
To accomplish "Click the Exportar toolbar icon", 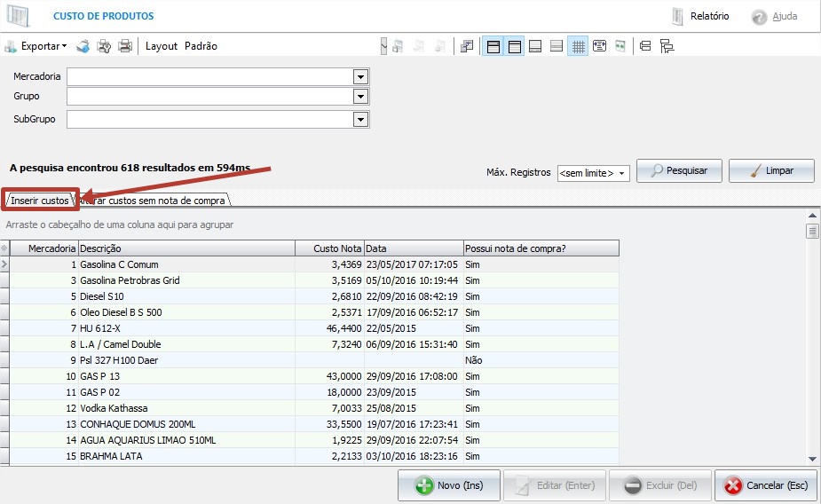I will tap(11, 46).
